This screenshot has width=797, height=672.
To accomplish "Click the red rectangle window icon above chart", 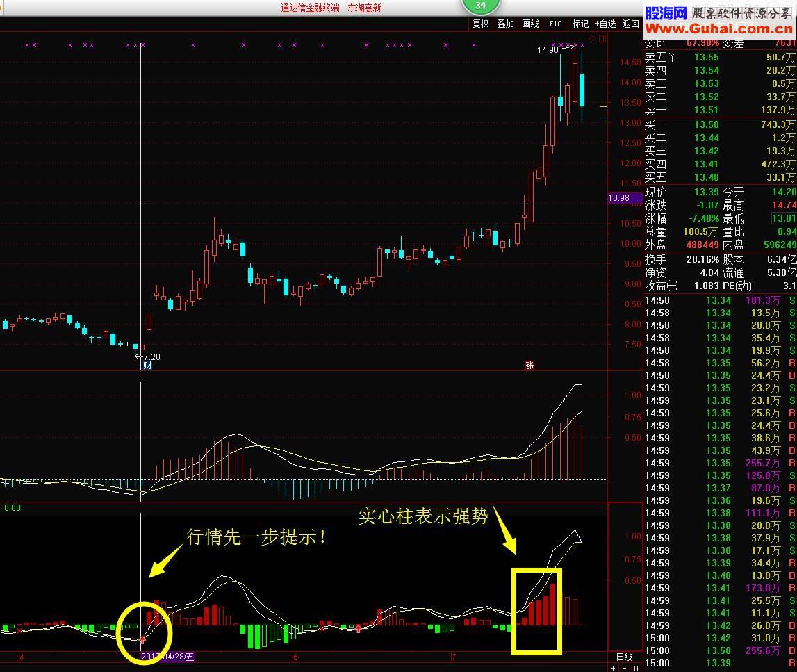I will tap(602, 39).
